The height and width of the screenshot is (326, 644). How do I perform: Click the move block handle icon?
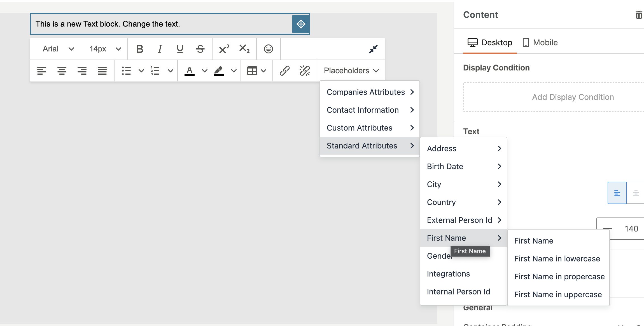tap(301, 24)
